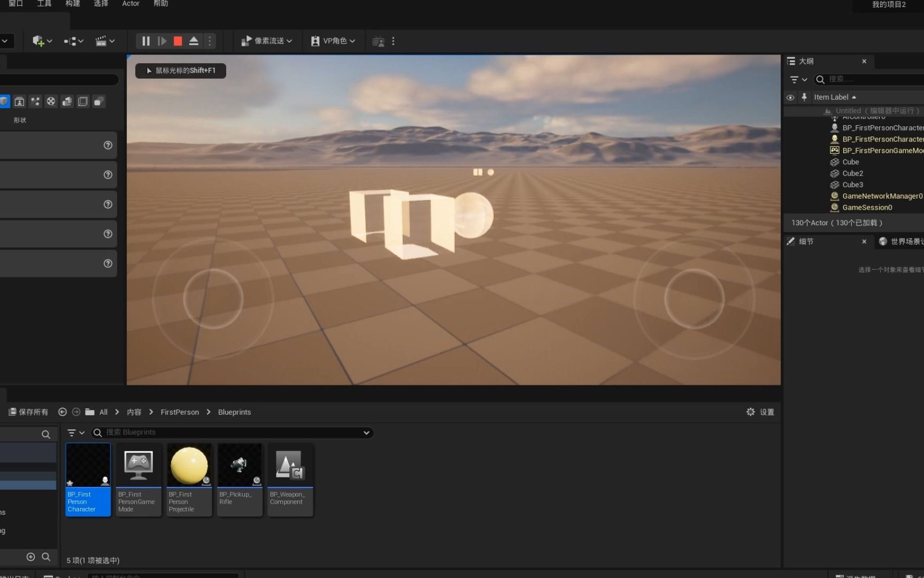924x578 pixels.
Task: Switch to the 世界场景设置 tab
Action: 902,242
